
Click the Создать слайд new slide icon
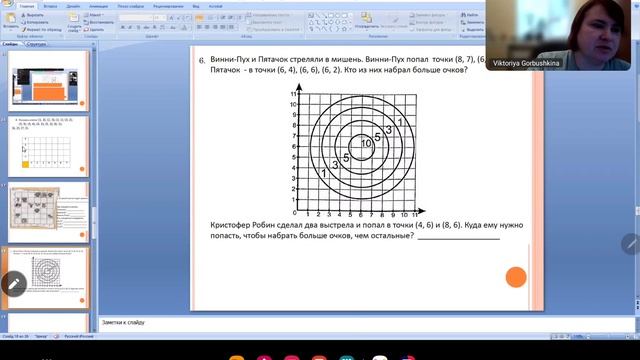(74, 18)
